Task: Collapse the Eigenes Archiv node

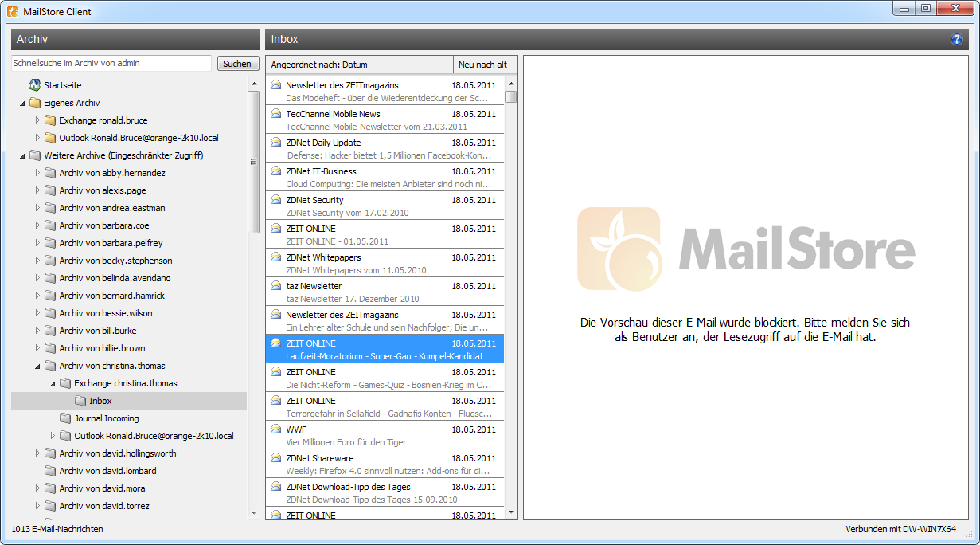Action: (x=22, y=103)
